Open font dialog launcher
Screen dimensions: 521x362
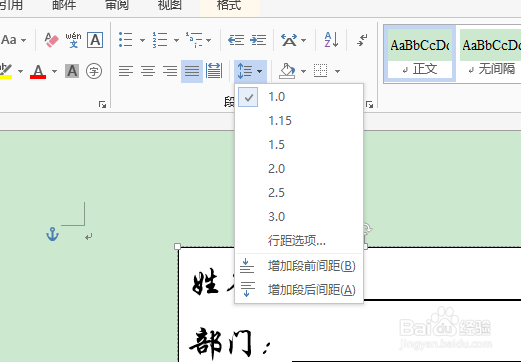tap(102, 105)
